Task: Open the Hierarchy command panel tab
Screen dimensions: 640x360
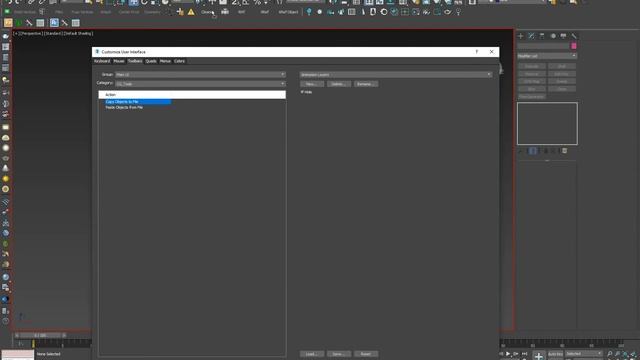Action: [x=542, y=36]
